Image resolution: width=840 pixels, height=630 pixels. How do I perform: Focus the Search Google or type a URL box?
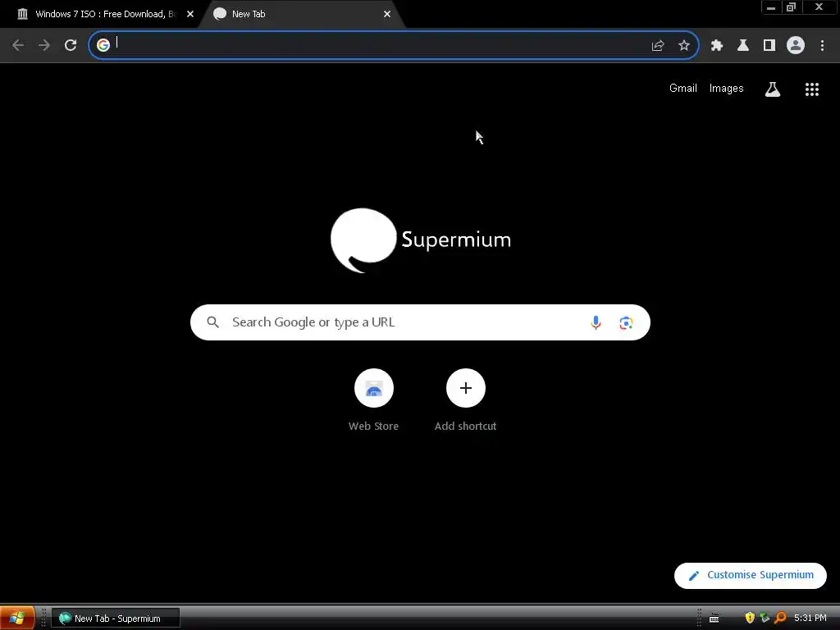[x=420, y=322]
